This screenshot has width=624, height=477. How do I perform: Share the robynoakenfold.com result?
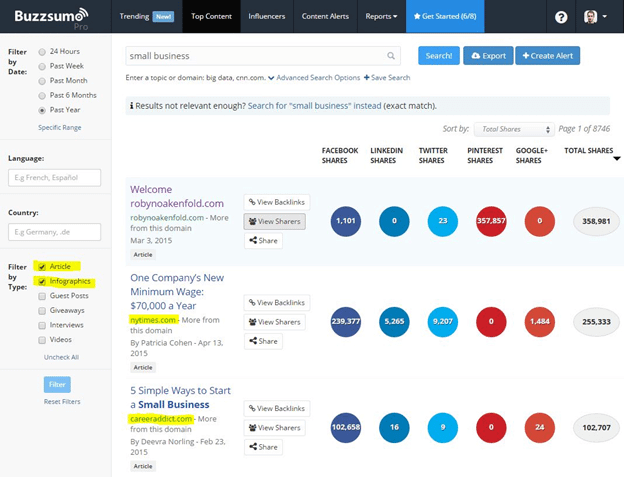coord(263,241)
